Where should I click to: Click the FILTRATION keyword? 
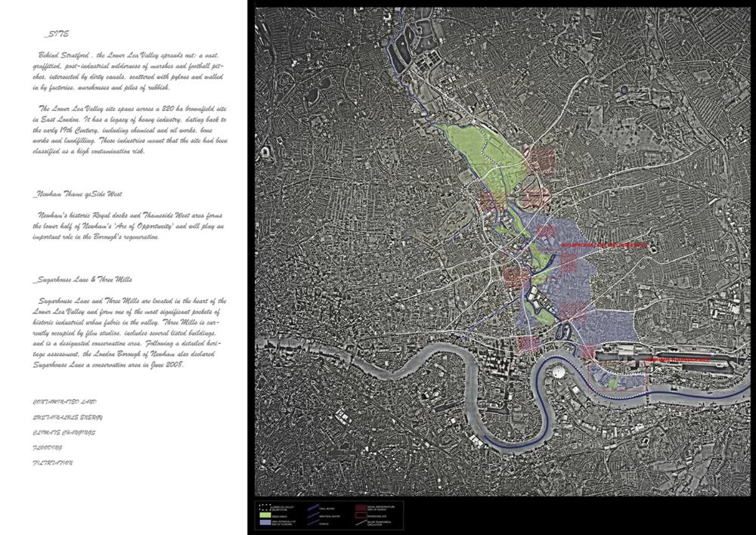tap(53, 462)
